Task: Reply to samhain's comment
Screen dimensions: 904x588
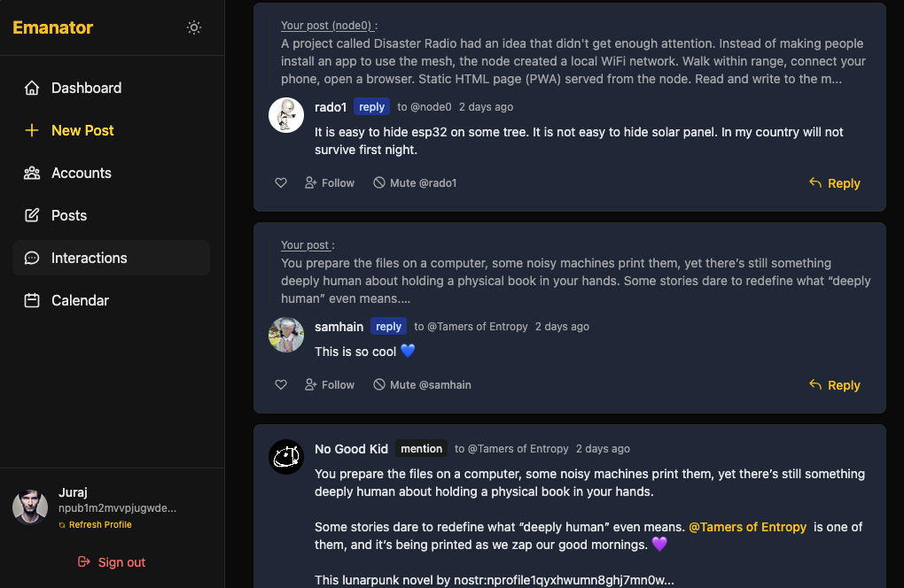Action: coord(835,385)
